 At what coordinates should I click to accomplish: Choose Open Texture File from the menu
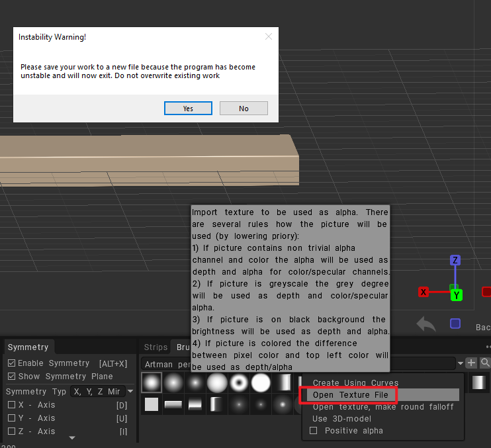[350, 395]
